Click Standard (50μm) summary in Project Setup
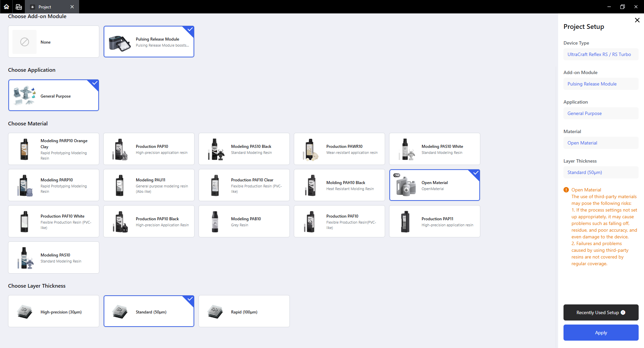Viewport: 644px width, 348px height. point(601,172)
